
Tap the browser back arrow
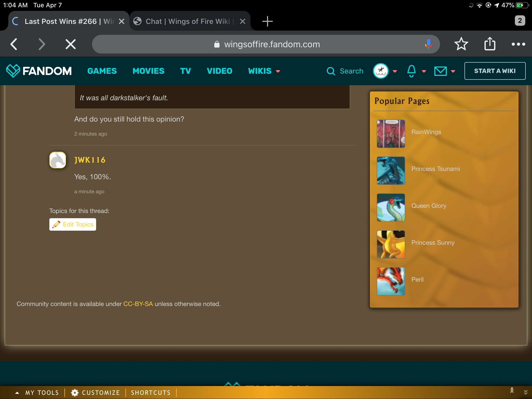14,44
